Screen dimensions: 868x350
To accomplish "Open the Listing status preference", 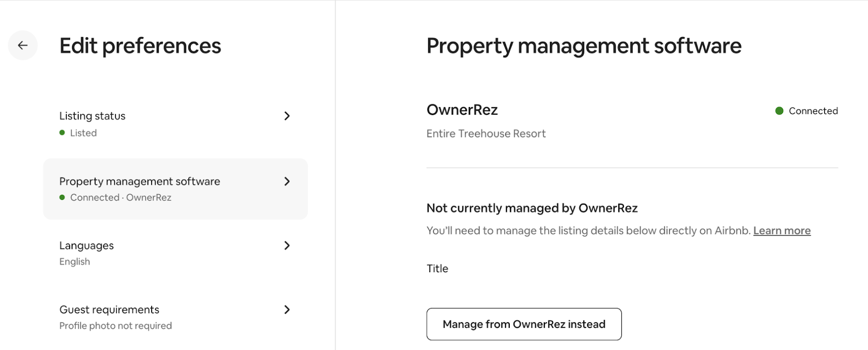I will 93,116.
